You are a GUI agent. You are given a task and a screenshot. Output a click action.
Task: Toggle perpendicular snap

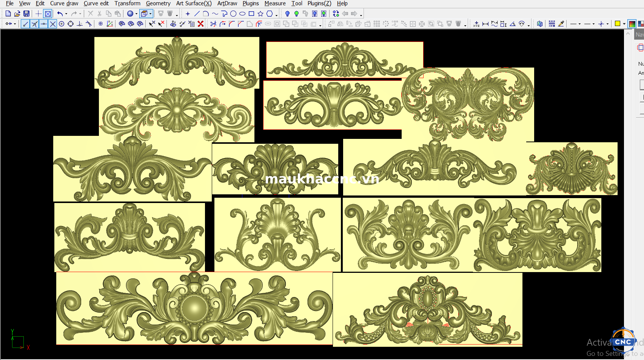point(80,24)
